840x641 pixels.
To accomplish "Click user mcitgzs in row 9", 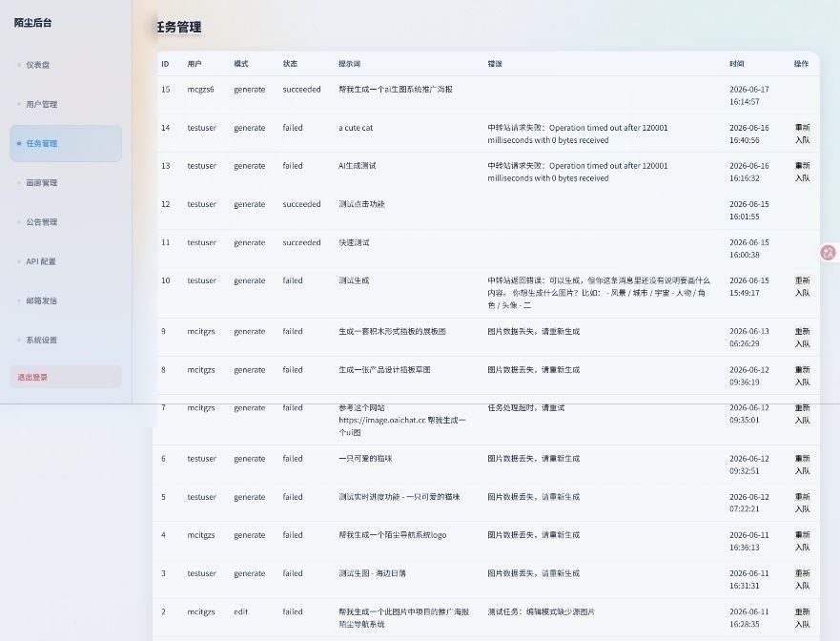I will pos(201,331).
